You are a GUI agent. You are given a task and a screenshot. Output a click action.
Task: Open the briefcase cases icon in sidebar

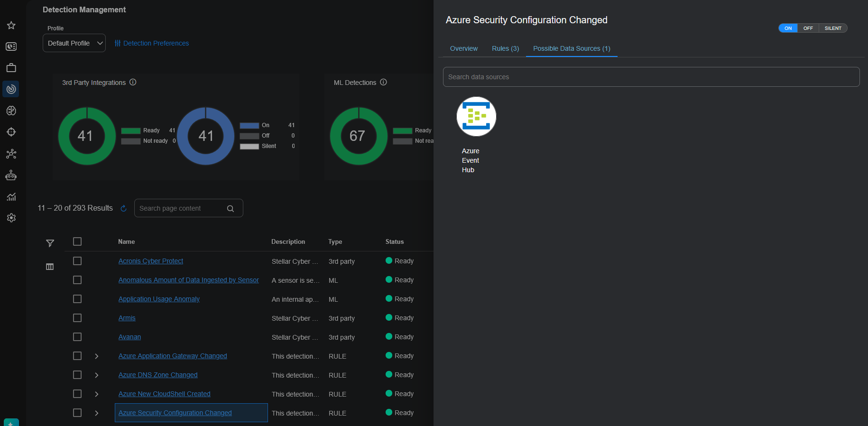coord(11,68)
